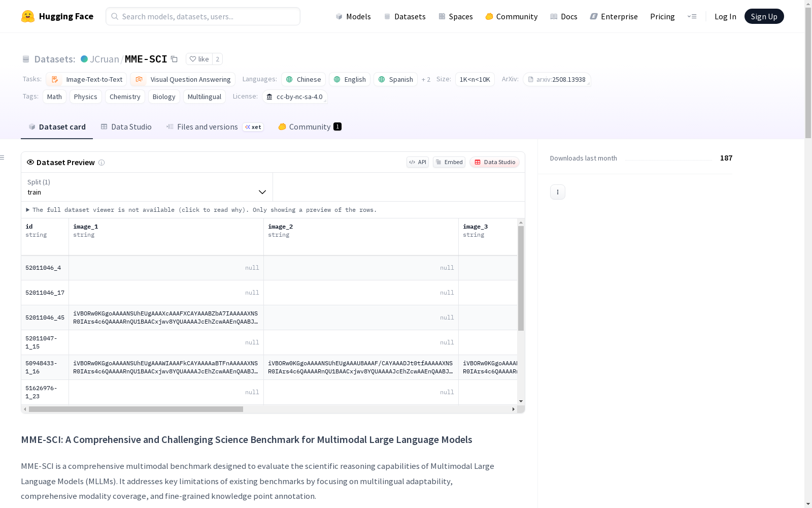Click the table's horizontal scrollbar thumb
This screenshot has height=508, width=812.
click(136, 409)
